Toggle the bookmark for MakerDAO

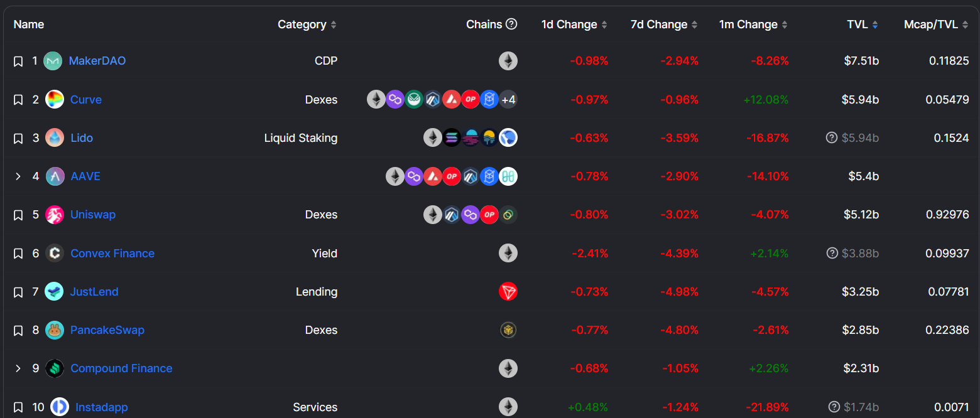pyautogui.click(x=18, y=62)
